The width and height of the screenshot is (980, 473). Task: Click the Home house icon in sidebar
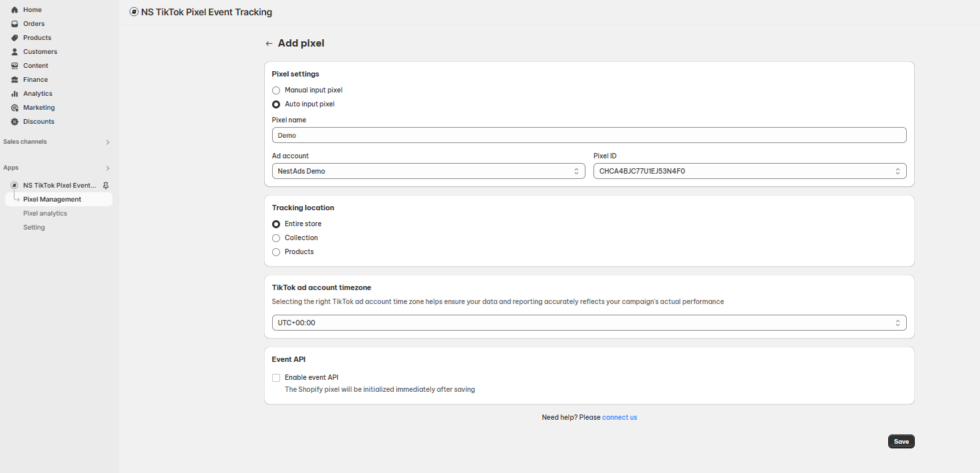15,10
